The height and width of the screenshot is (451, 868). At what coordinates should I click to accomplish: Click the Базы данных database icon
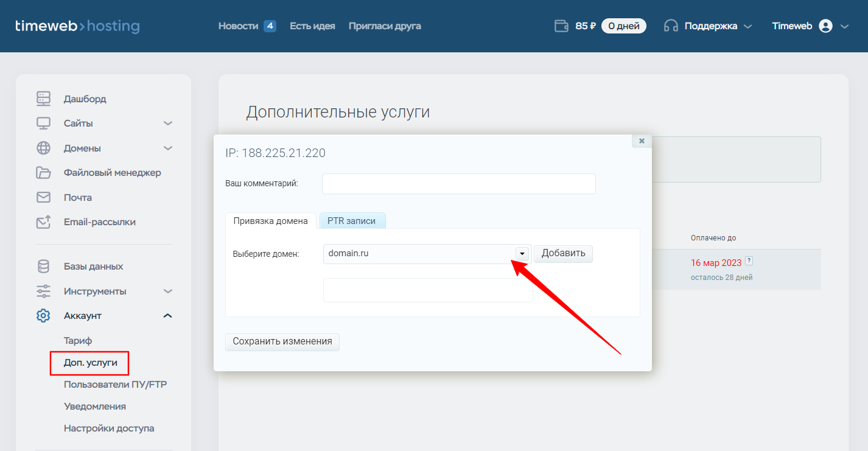coord(43,267)
